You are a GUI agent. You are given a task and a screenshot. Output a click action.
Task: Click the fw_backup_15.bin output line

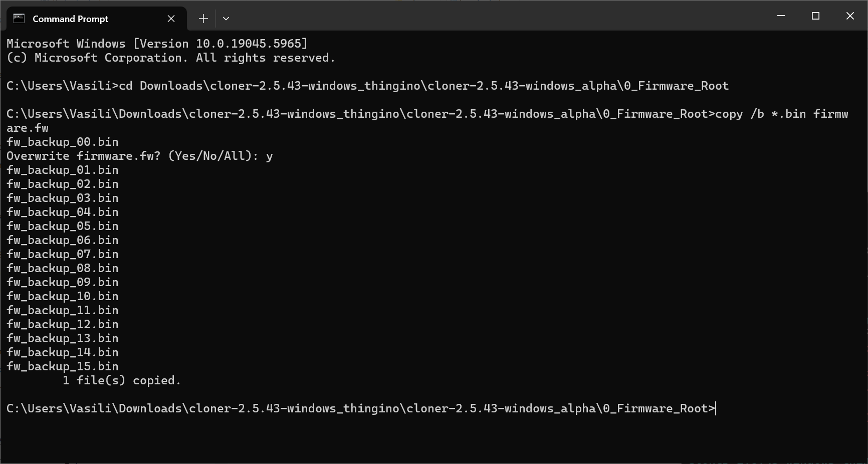tap(63, 367)
